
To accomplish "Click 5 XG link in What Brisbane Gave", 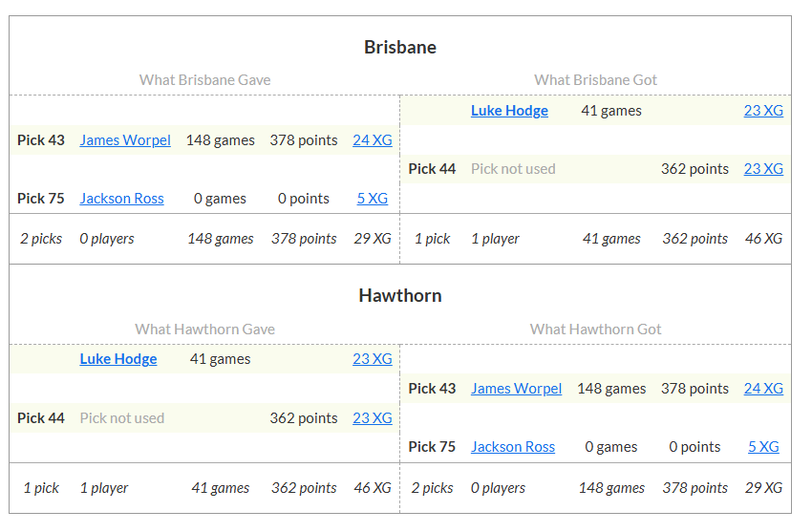I will click(372, 199).
